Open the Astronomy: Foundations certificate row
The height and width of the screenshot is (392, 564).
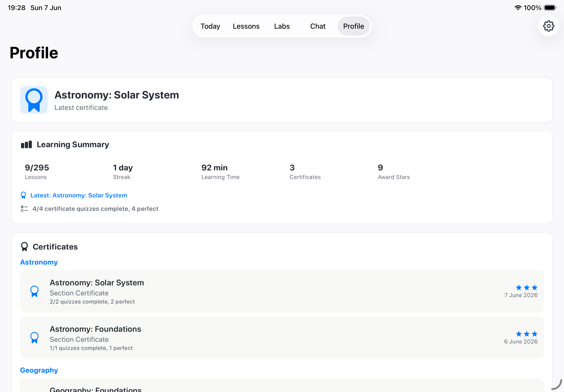click(282, 338)
